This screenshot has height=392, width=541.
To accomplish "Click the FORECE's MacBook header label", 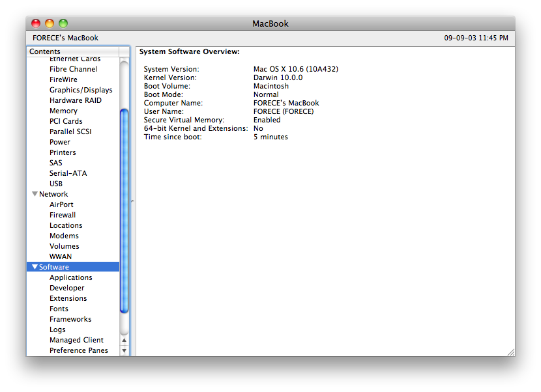I will (66, 38).
